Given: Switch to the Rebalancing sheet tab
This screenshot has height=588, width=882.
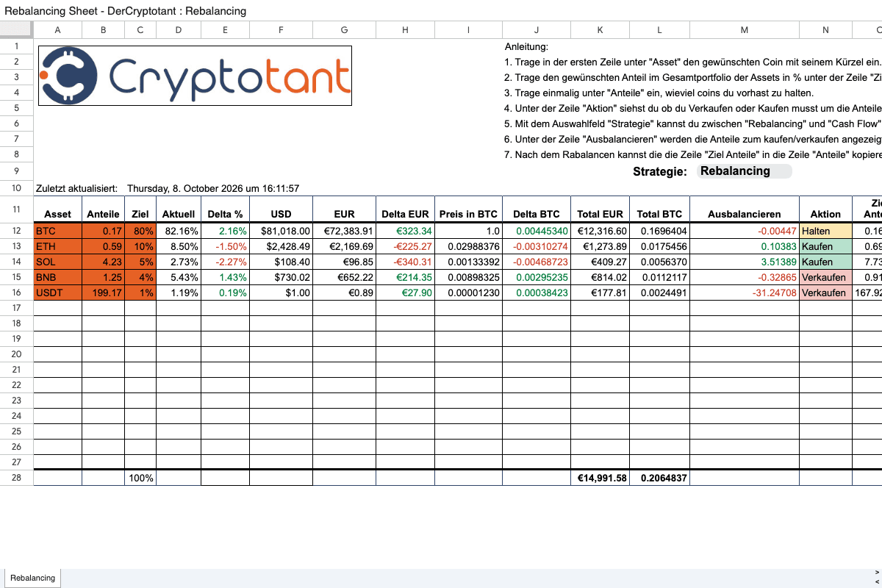Looking at the screenshot, I should (x=32, y=578).
